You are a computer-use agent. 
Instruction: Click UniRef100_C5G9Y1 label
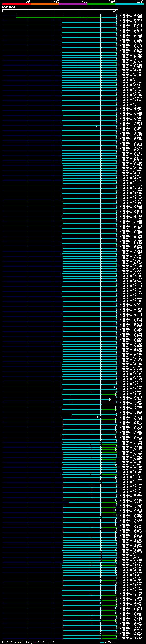[131, 437]
